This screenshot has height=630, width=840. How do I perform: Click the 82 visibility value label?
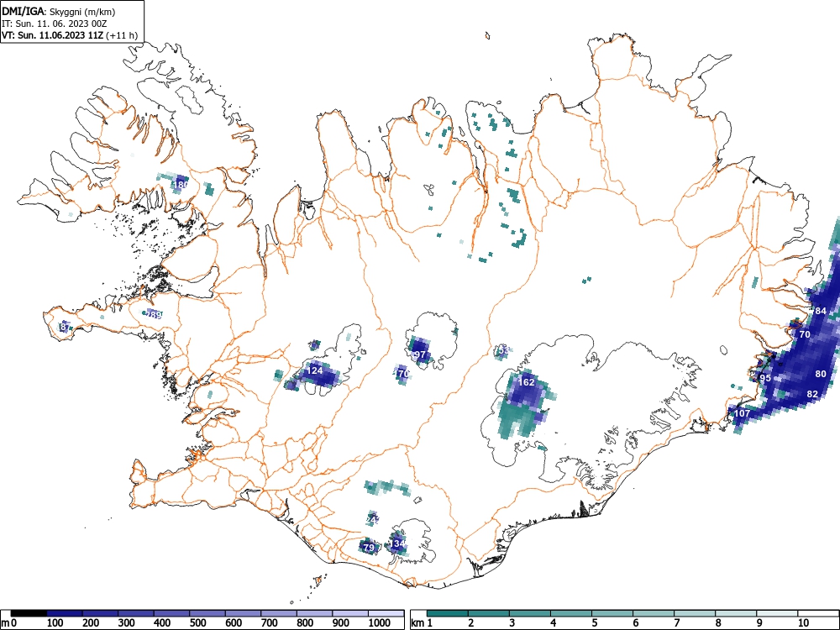(x=812, y=394)
